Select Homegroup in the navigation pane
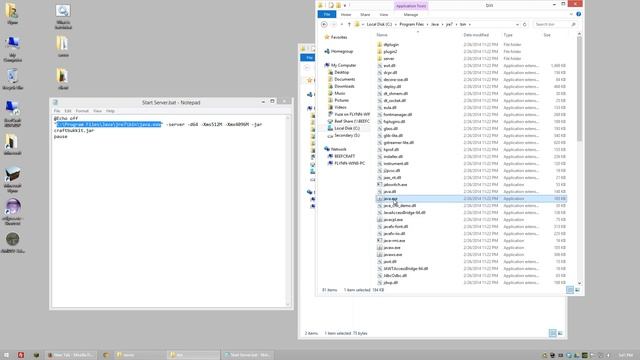Screen dimensions: 640x360 (342, 51)
